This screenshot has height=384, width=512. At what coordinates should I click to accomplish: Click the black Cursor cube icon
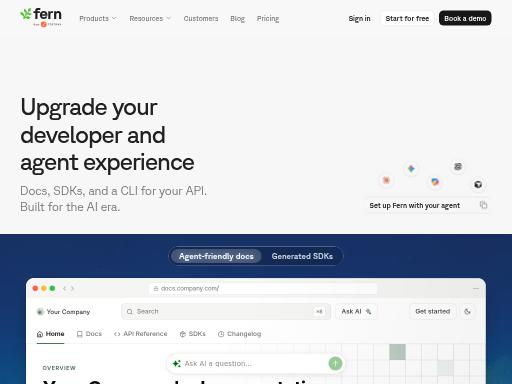click(x=478, y=184)
